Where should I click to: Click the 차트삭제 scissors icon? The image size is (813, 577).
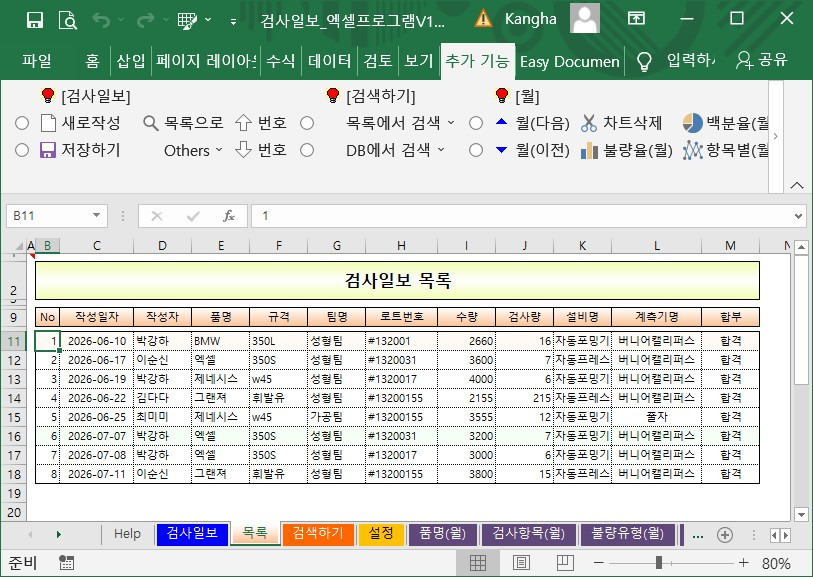tap(588, 123)
